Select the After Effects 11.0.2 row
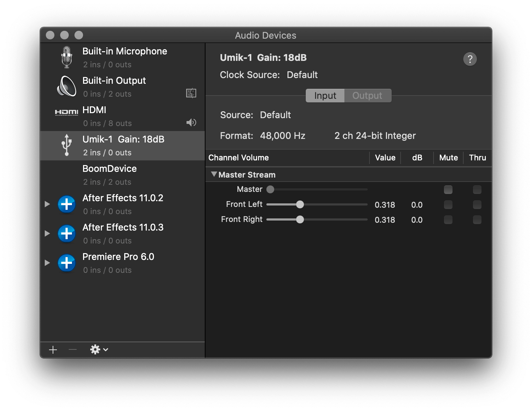532x411 pixels. (123, 204)
